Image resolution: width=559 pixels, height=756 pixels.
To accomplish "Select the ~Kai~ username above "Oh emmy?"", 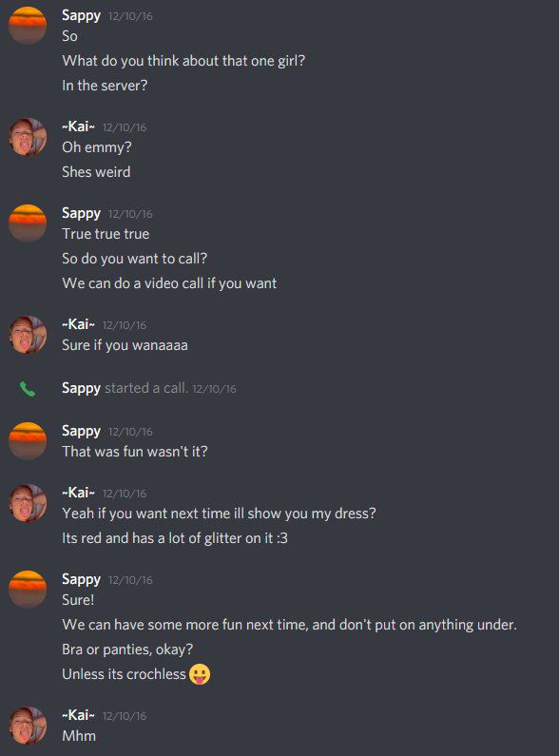I will [78, 126].
